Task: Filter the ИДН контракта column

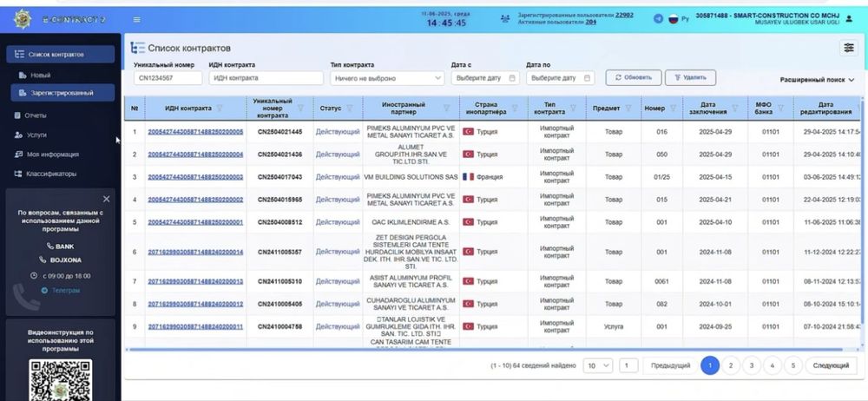Action: coord(220,108)
